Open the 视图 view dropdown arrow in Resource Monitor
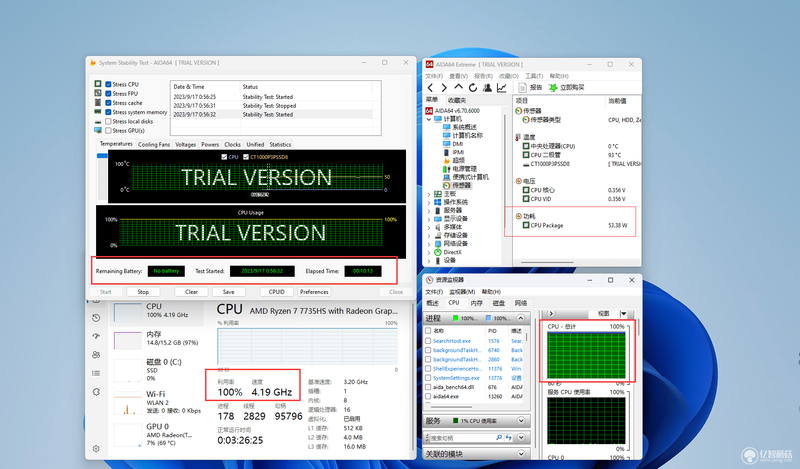The image size is (800, 469). (623, 313)
